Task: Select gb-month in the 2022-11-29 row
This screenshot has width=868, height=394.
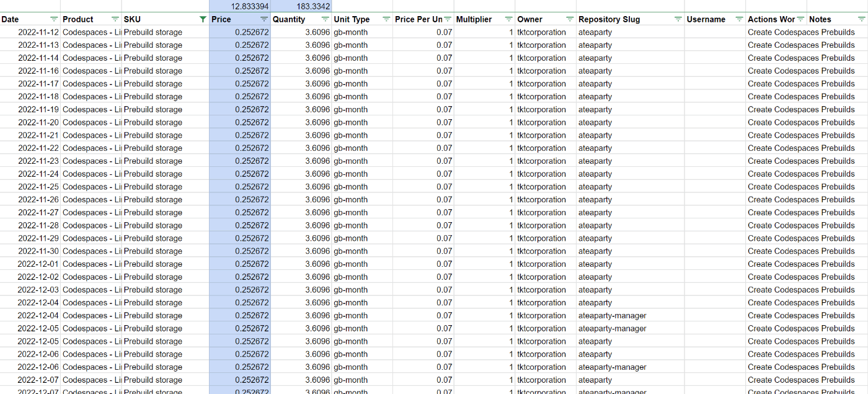Action: (x=362, y=238)
